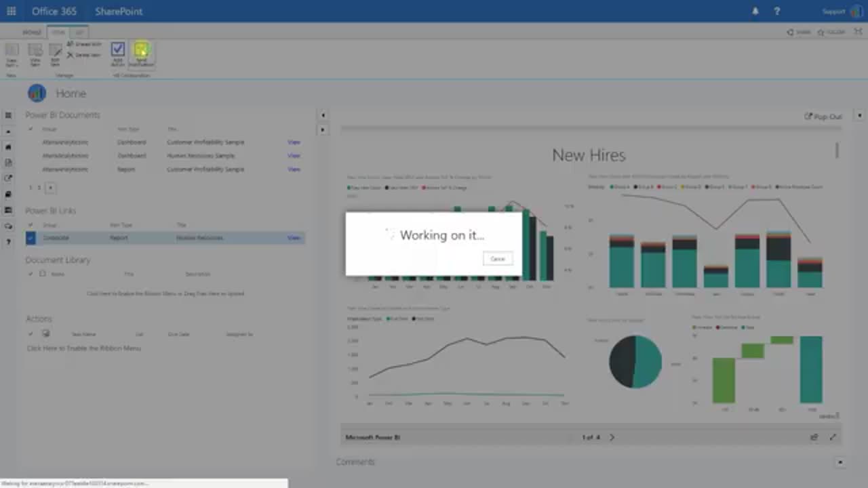
Task: Open the Support user account menu
Action: pos(843,12)
